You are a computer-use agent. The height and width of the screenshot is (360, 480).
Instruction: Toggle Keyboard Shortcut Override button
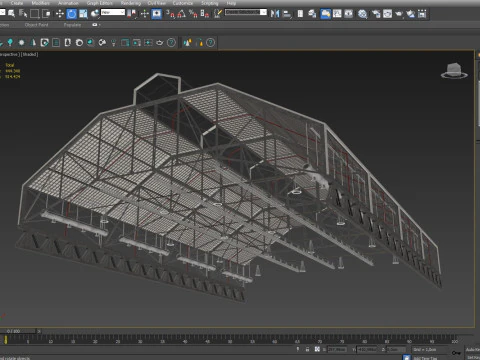[156, 14]
